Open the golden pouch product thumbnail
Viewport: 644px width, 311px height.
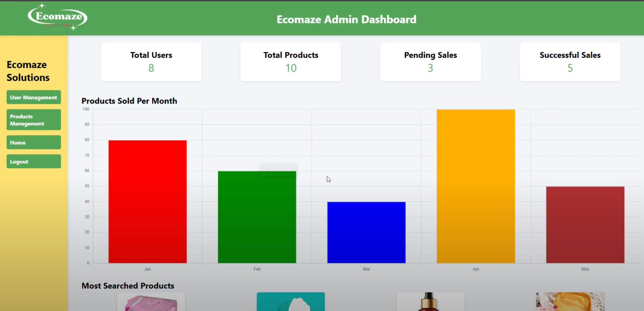point(570,302)
